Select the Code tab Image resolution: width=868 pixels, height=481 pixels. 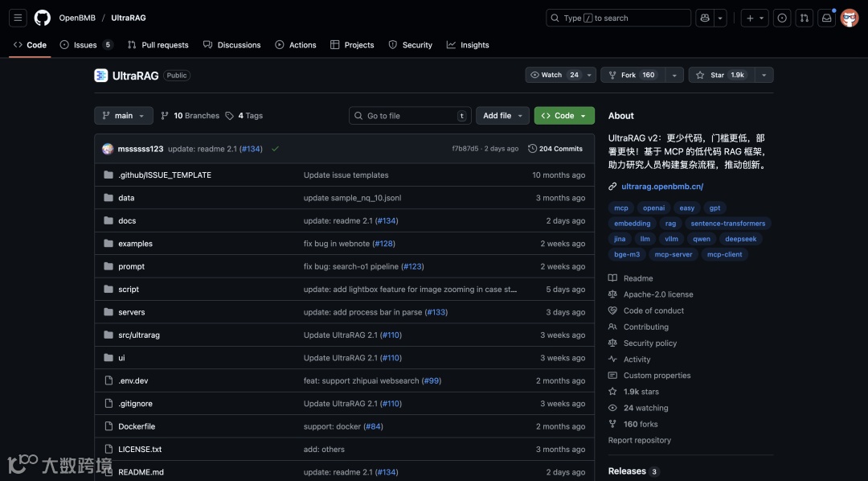pyautogui.click(x=30, y=45)
